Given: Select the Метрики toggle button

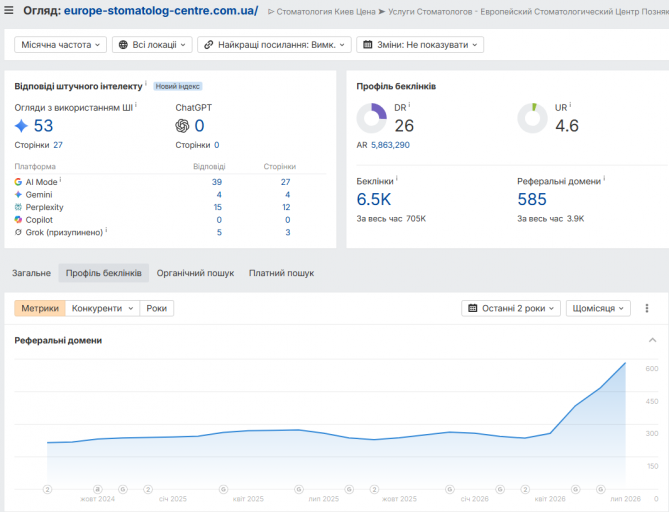Looking at the screenshot, I should point(40,308).
